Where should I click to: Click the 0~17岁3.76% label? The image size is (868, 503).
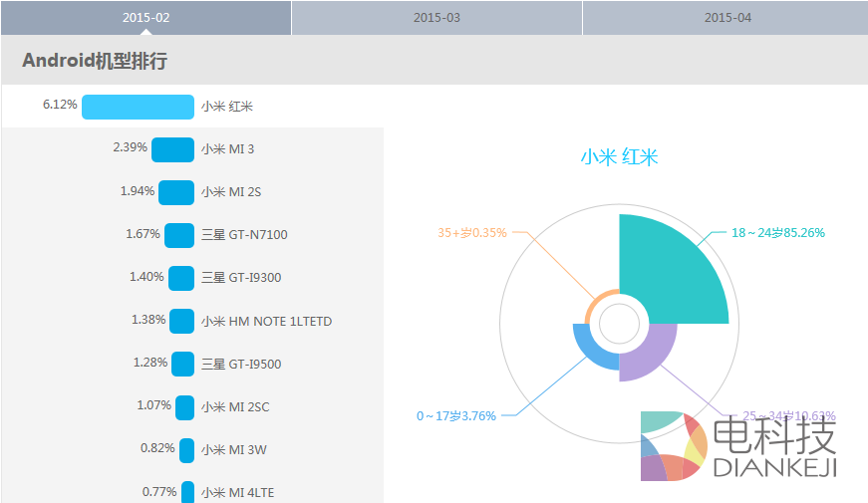pyautogui.click(x=456, y=416)
